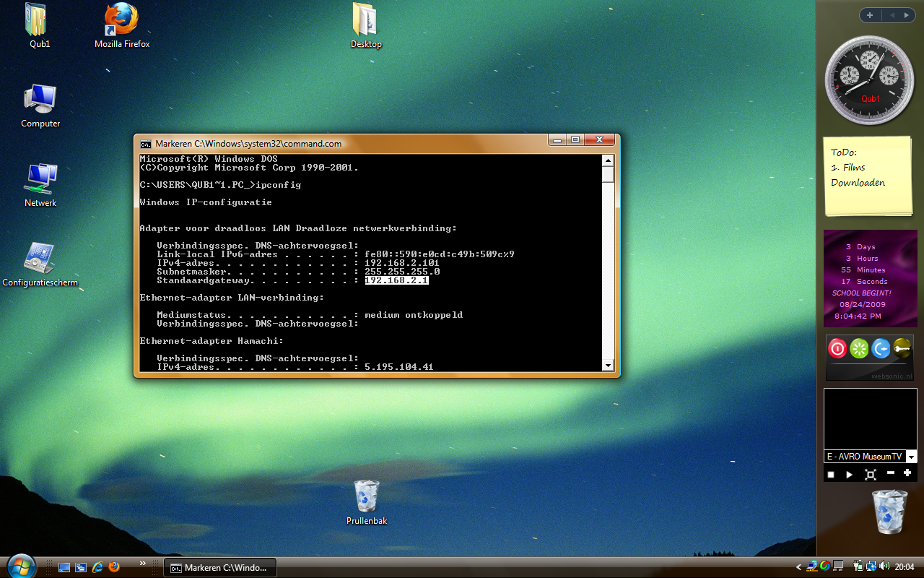
Task: Click scroll up arrow in command window
Action: [608, 160]
